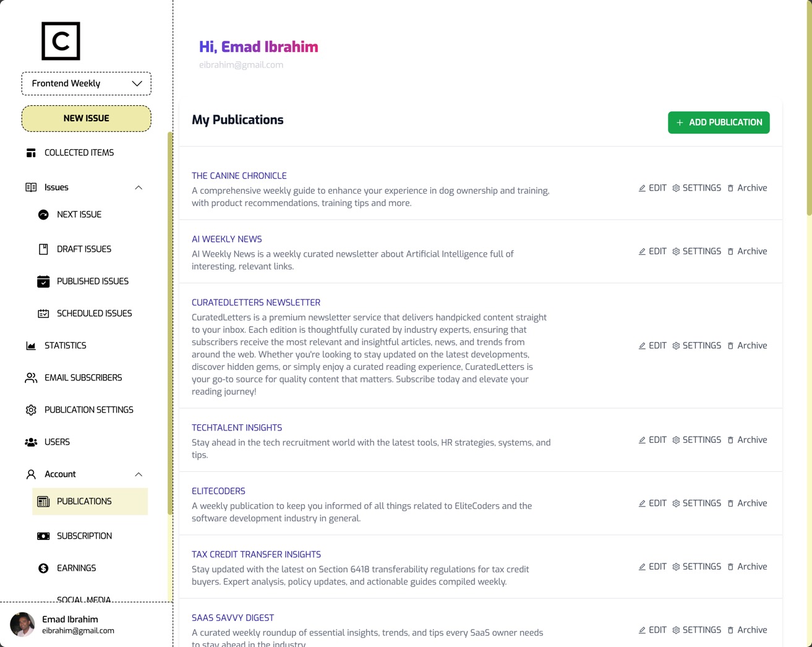Open the Frontend Weekly publication selector
This screenshot has width=812, height=647.
pyautogui.click(x=86, y=83)
